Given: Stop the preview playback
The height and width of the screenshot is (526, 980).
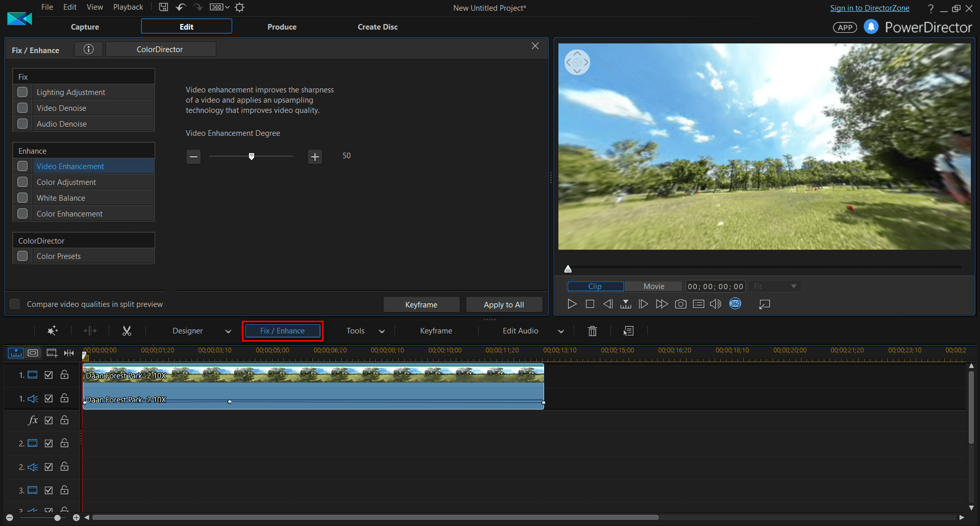Looking at the screenshot, I should 590,304.
